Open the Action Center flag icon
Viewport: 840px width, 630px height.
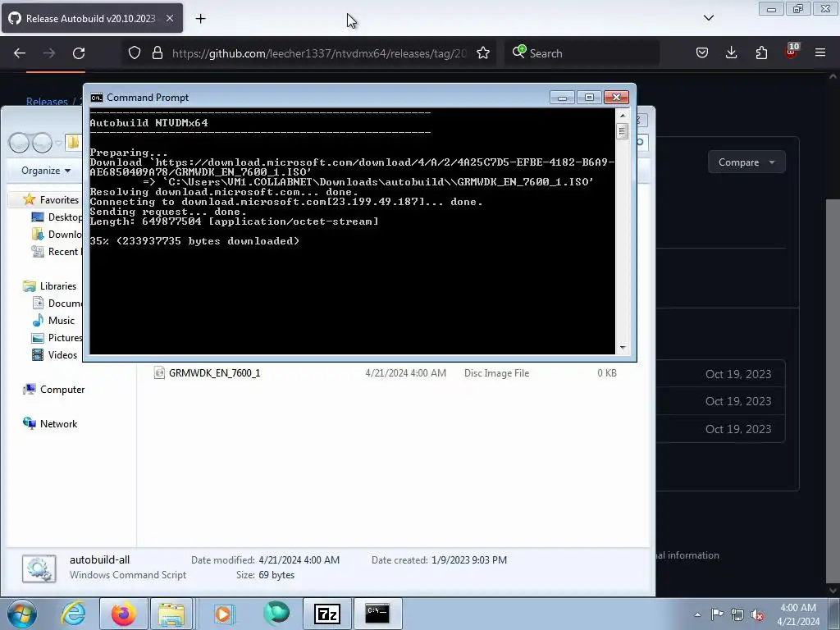717,614
